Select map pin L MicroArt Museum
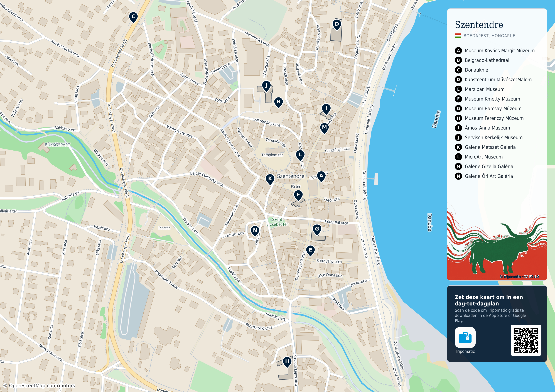This screenshot has width=555, height=392. (300, 155)
